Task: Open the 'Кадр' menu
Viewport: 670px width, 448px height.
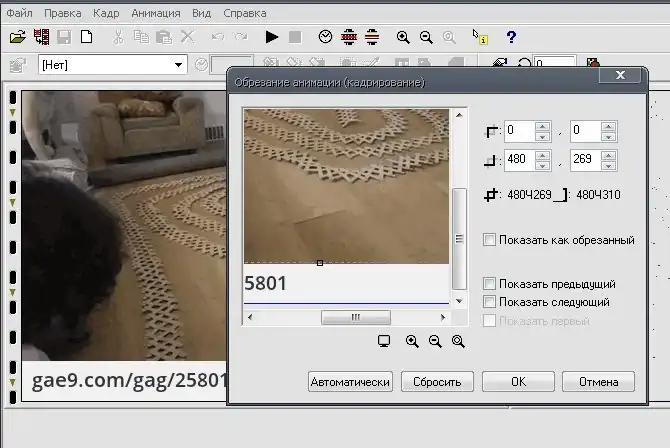Action: [105, 14]
